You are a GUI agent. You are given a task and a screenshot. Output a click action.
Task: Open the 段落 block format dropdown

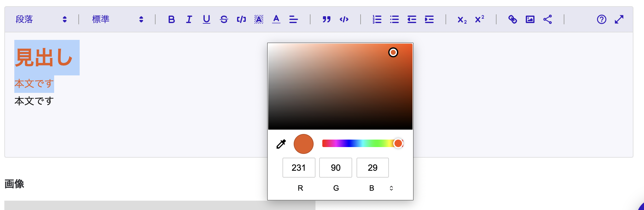[x=41, y=19]
